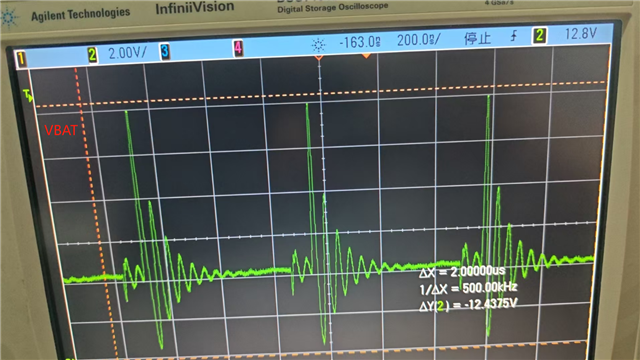Select the blue channel 3 indicator

pyautogui.click(x=164, y=51)
